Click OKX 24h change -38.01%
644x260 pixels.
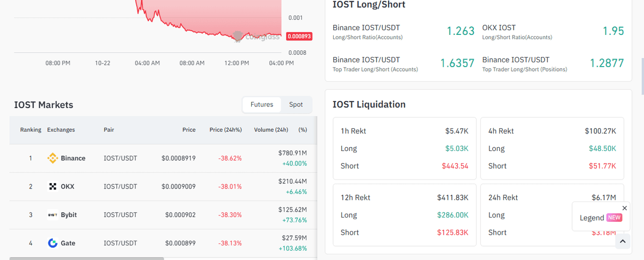point(230,187)
